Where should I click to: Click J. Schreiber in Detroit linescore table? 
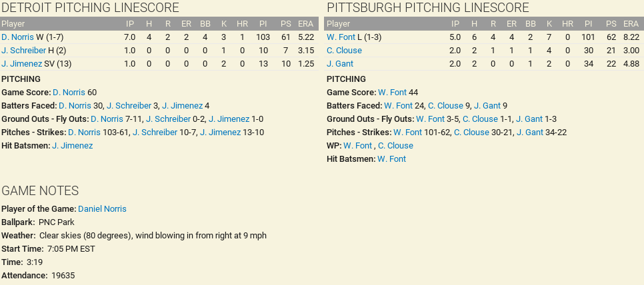(x=23, y=50)
